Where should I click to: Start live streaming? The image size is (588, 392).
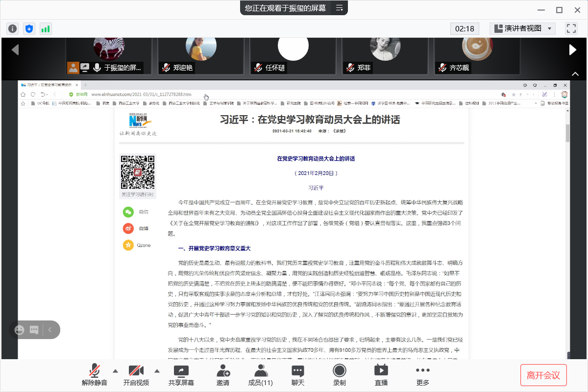(x=381, y=375)
